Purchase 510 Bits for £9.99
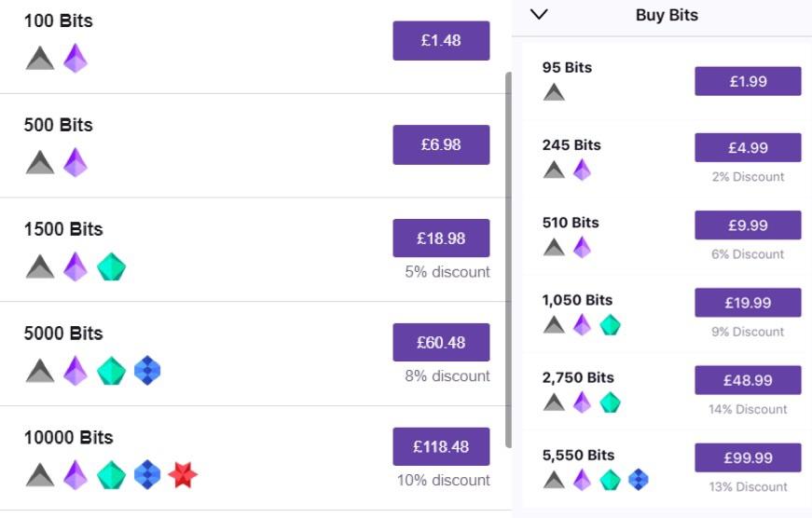The width and height of the screenshot is (812, 518). (x=748, y=225)
